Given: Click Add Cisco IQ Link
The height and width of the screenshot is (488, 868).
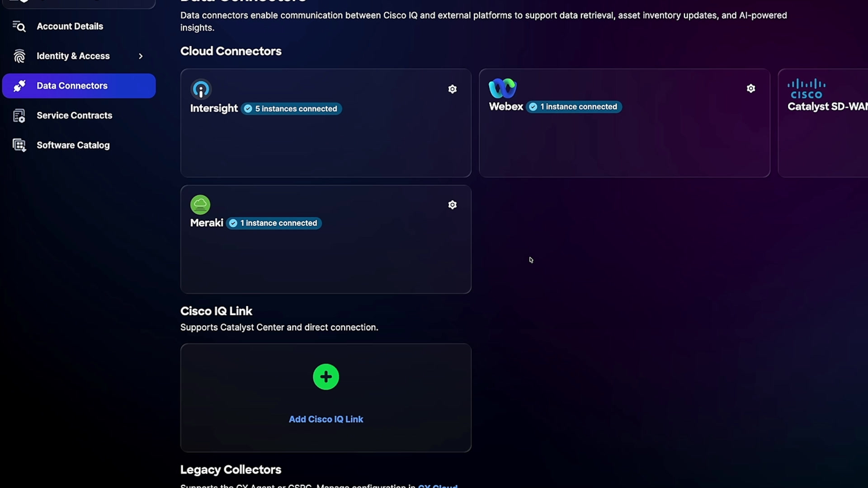Looking at the screenshot, I should (x=326, y=419).
